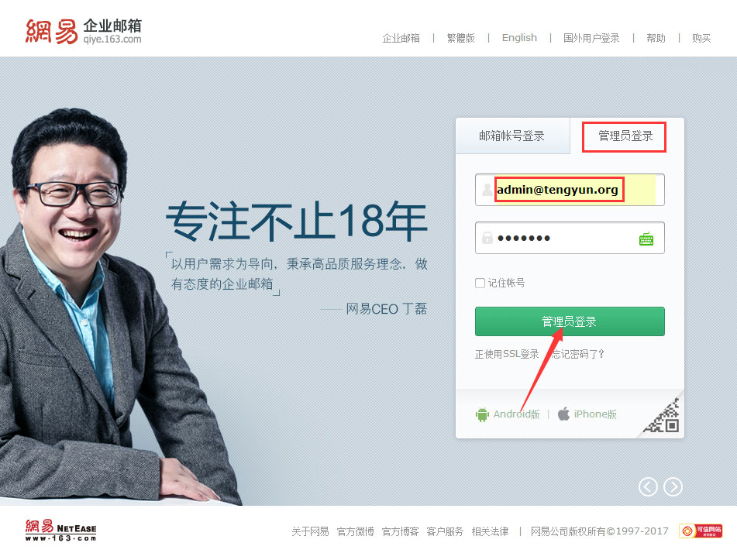The height and width of the screenshot is (560, 737).
Task: Open 企业邮箱 in the top navigation
Action: click(x=401, y=38)
